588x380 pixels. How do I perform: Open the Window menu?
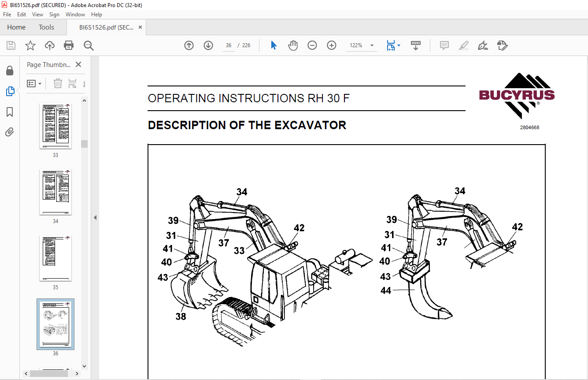[x=75, y=15]
